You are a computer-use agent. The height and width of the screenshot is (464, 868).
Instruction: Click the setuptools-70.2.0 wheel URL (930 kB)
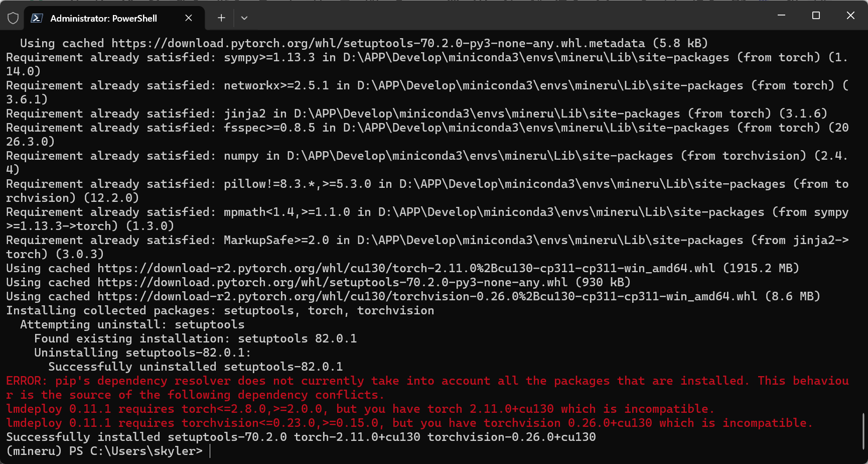[x=332, y=282]
